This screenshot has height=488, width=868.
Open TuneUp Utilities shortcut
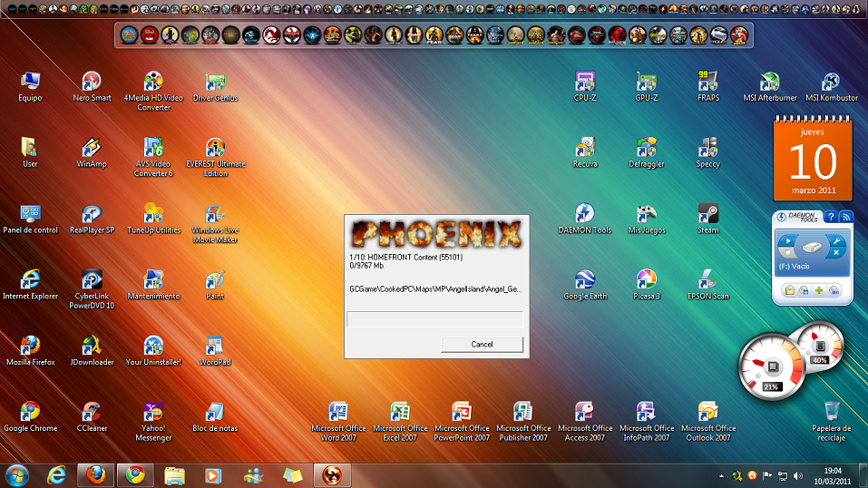(x=153, y=220)
